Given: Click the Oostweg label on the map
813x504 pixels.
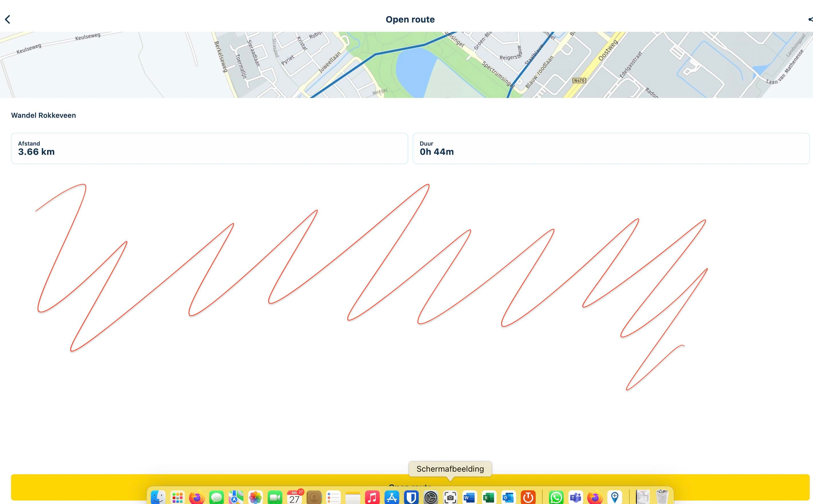Looking at the screenshot, I should click(608, 50).
